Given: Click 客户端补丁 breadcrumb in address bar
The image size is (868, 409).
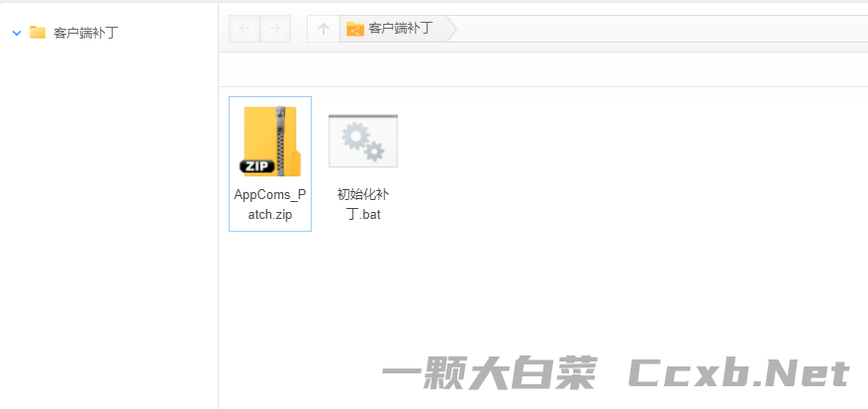Looking at the screenshot, I should click(x=400, y=29).
